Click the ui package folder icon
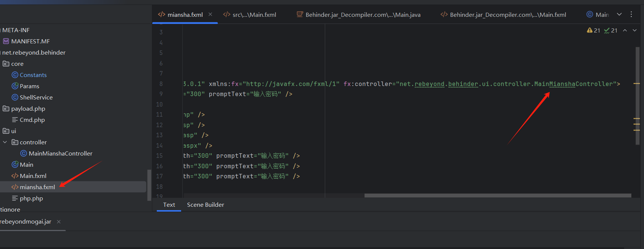This screenshot has width=644, height=249. pos(6,131)
